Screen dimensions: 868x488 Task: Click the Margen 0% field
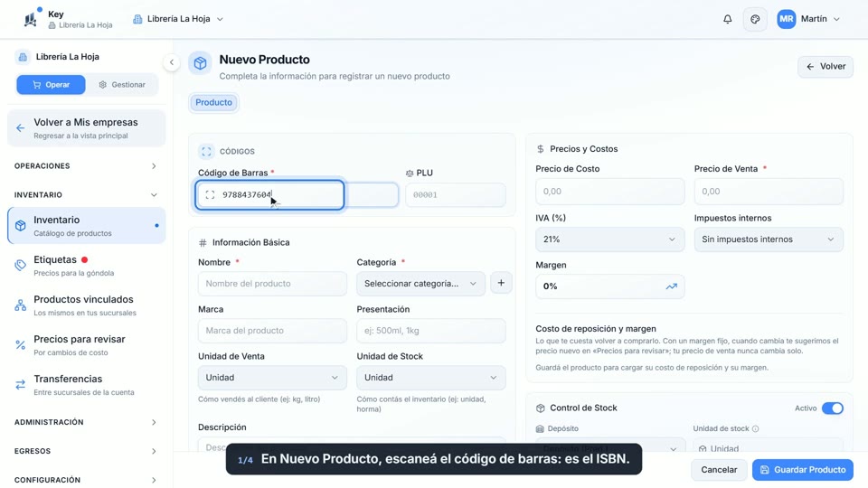tap(609, 286)
